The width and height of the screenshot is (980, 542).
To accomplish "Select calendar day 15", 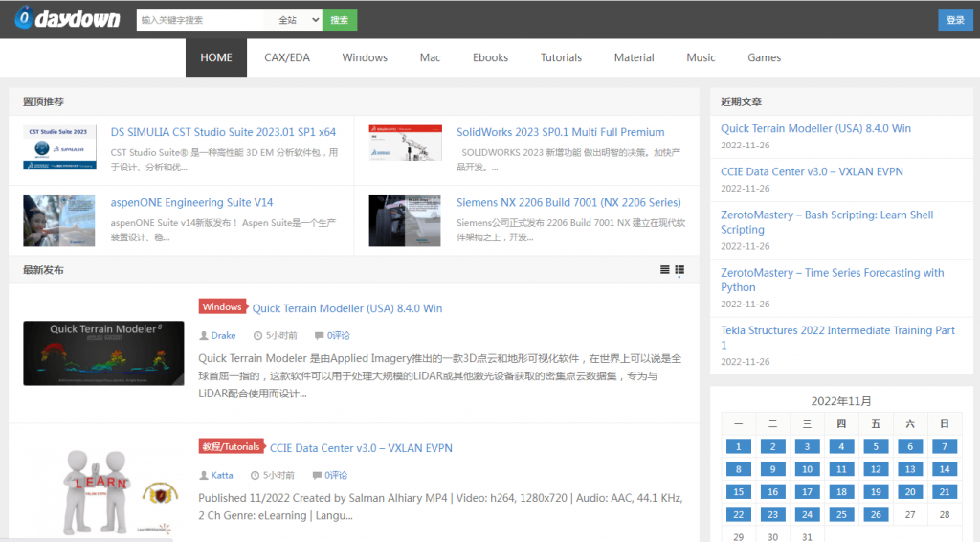I will tap(738, 491).
